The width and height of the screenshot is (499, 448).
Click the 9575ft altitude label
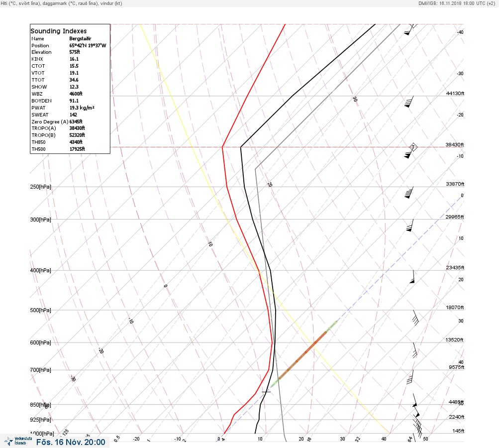pyautogui.click(x=457, y=367)
